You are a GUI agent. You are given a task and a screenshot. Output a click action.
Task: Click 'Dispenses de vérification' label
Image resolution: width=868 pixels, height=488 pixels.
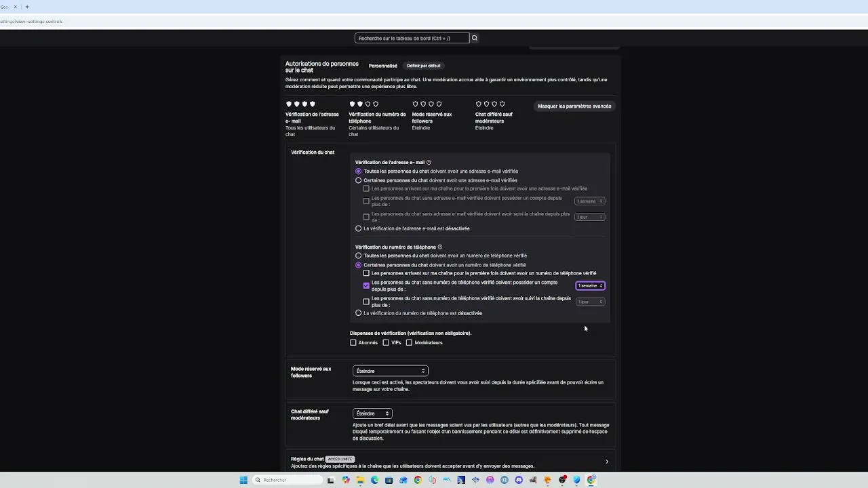[410, 333]
